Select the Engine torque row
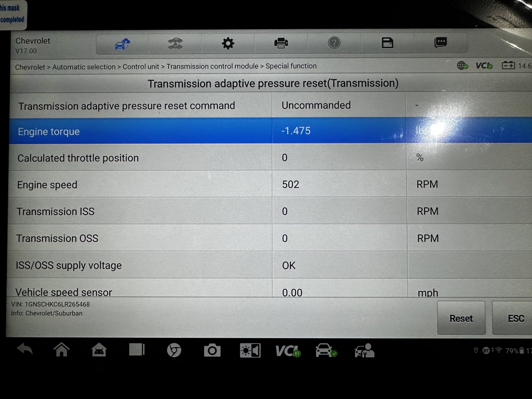 pyautogui.click(x=270, y=131)
